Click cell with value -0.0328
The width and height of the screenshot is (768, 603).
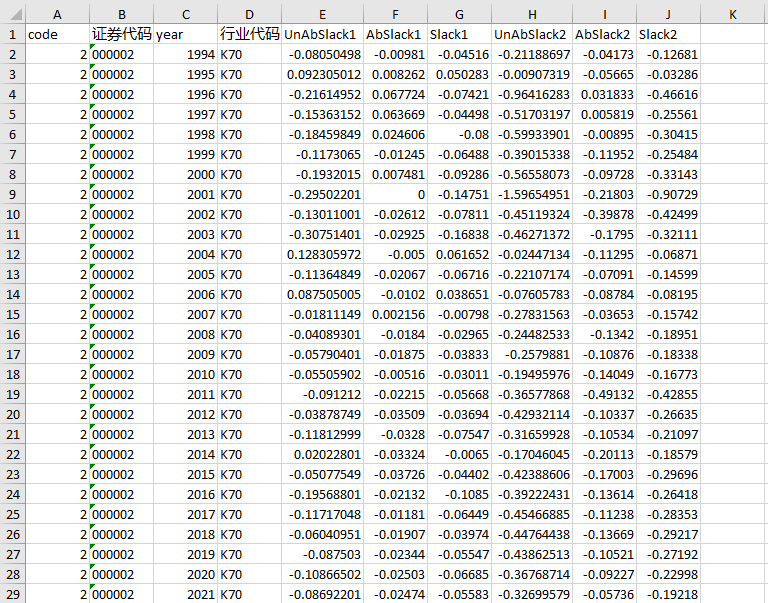[x=395, y=434]
